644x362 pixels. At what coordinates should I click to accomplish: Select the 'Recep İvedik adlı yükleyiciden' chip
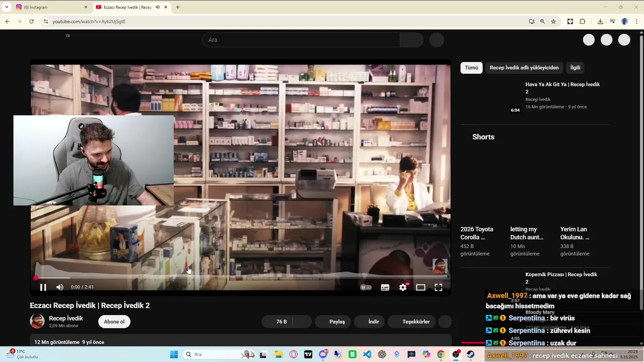click(524, 68)
